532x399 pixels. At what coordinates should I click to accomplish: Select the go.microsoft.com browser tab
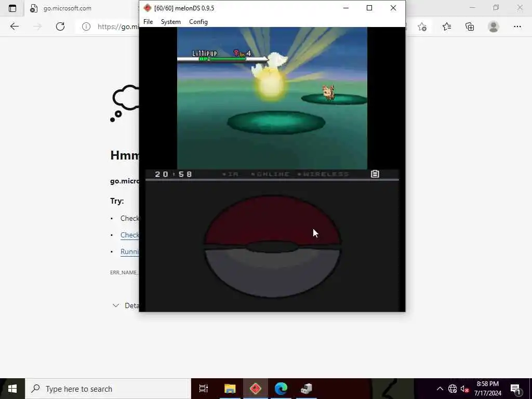tap(67, 8)
